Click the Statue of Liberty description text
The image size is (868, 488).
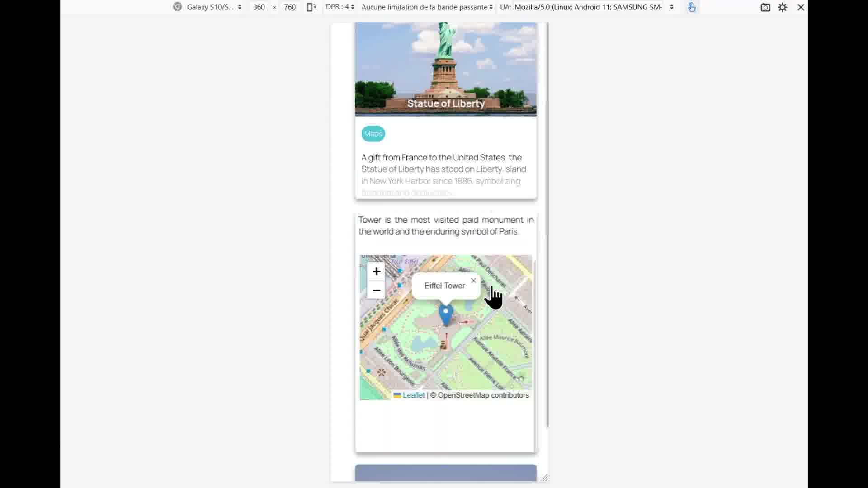[x=444, y=175]
